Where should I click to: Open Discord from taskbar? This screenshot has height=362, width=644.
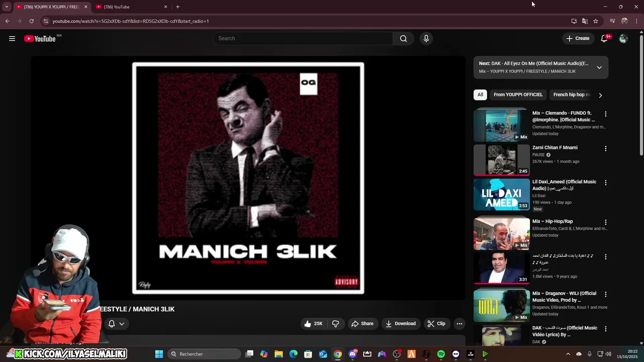point(352,354)
